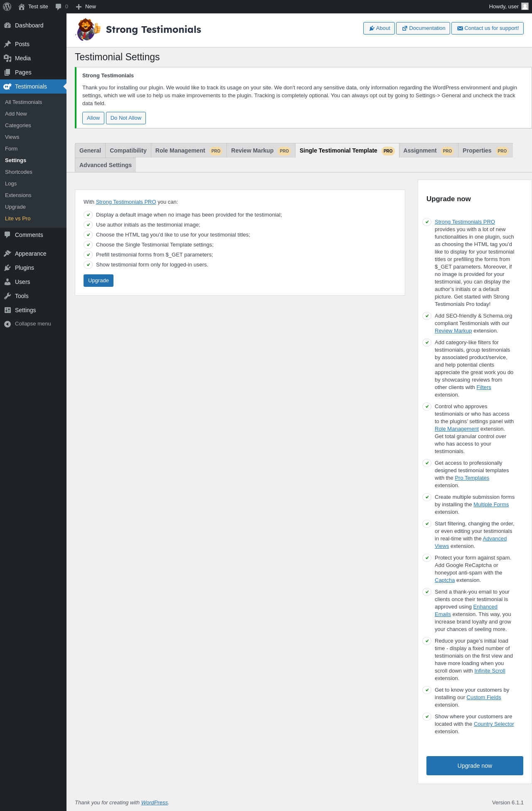
Task: Open the Role Management tab
Action: 189,150
